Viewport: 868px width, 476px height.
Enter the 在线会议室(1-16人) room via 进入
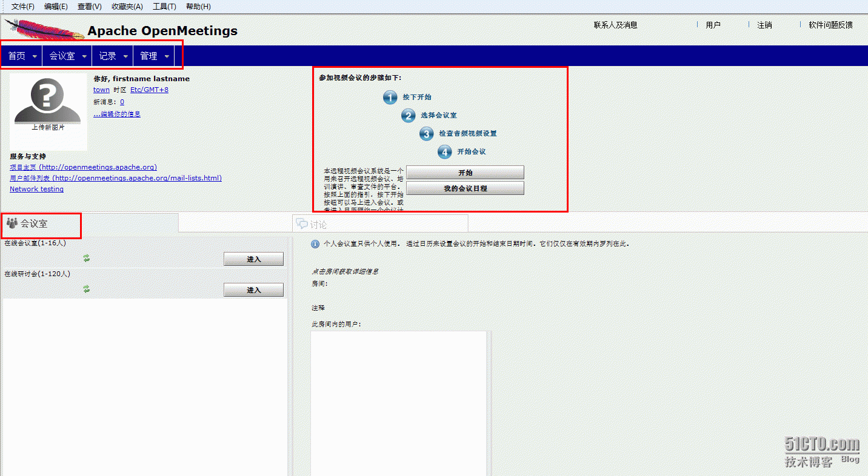(x=253, y=259)
